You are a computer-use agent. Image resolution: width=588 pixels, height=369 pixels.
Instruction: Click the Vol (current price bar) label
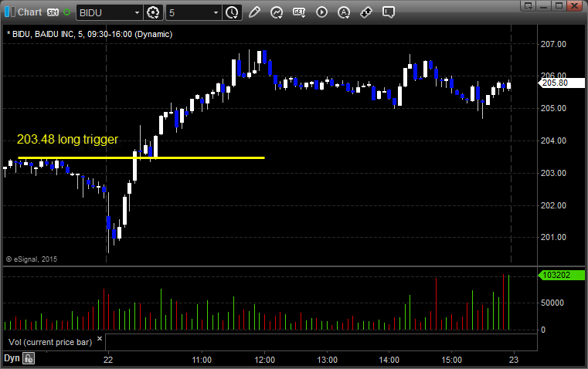click(x=50, y=342)
